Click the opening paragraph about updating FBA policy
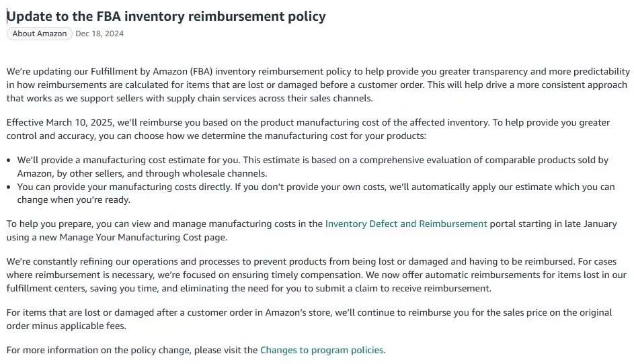The width and height of the screenshot is (634, 364). [x=318, y=85]
